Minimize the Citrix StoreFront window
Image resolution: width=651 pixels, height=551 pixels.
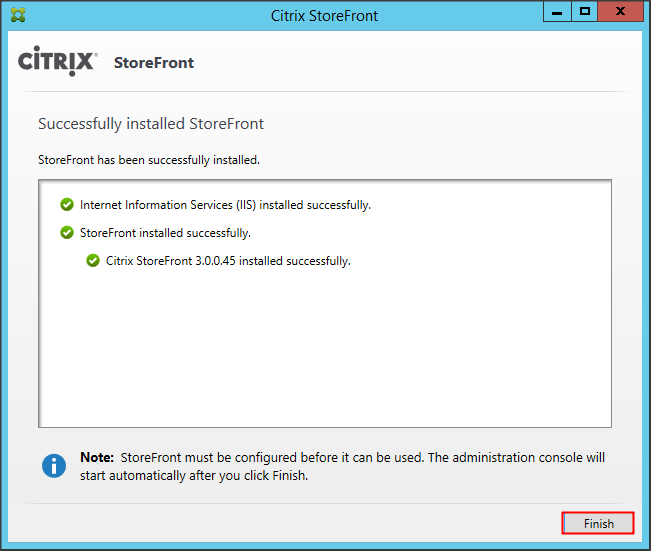[558, 12]
